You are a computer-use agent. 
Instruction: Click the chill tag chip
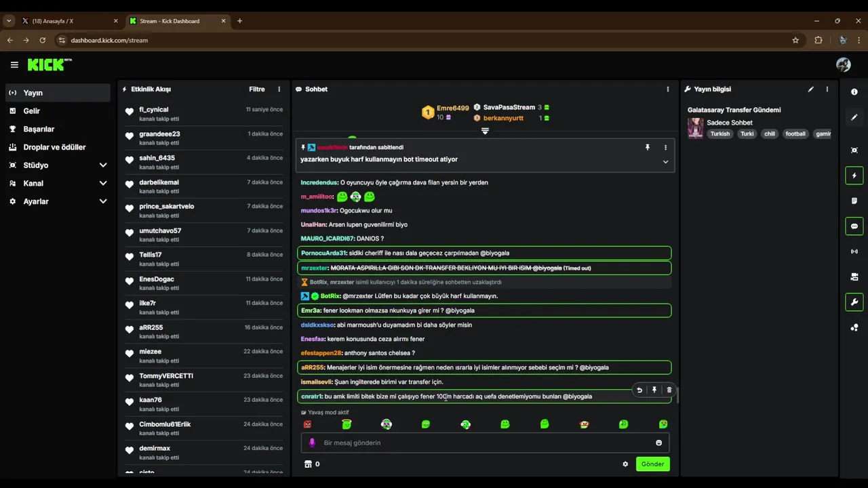[769, 134]
